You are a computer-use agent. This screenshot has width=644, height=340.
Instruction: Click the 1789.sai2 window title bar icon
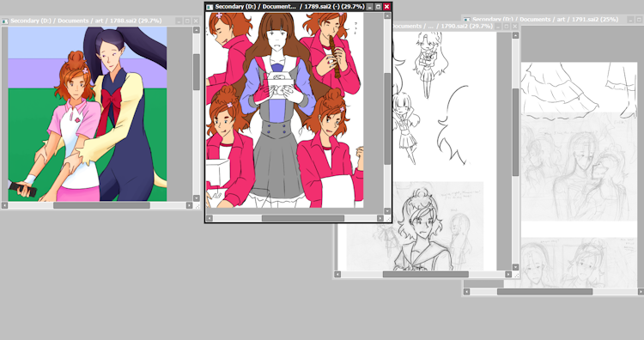click(x=210, y=7)
